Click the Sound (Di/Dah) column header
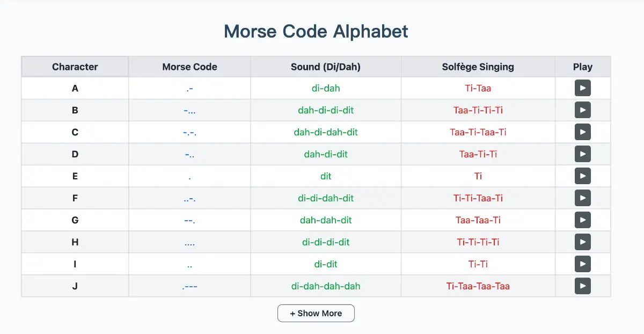Screen dimensions: 644x334 [x=326, y=67]
